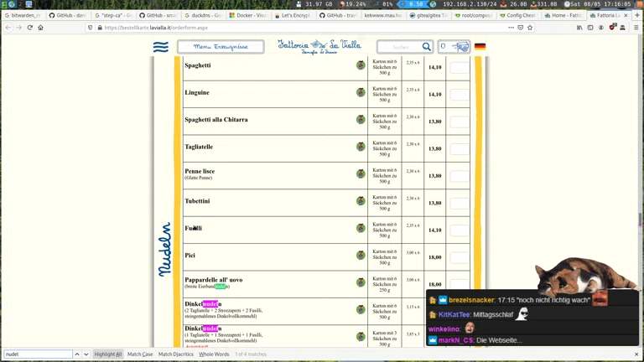This screenshot has width=644, height=362.
Task: Bookmark this page with the star icon
Action: [530, 28]
